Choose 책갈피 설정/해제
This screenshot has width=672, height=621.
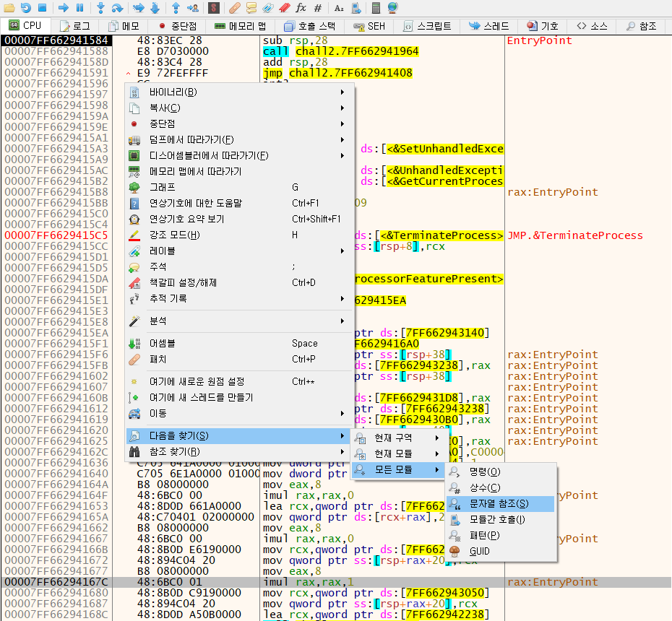pyautogui.click(x=240, y=282)
